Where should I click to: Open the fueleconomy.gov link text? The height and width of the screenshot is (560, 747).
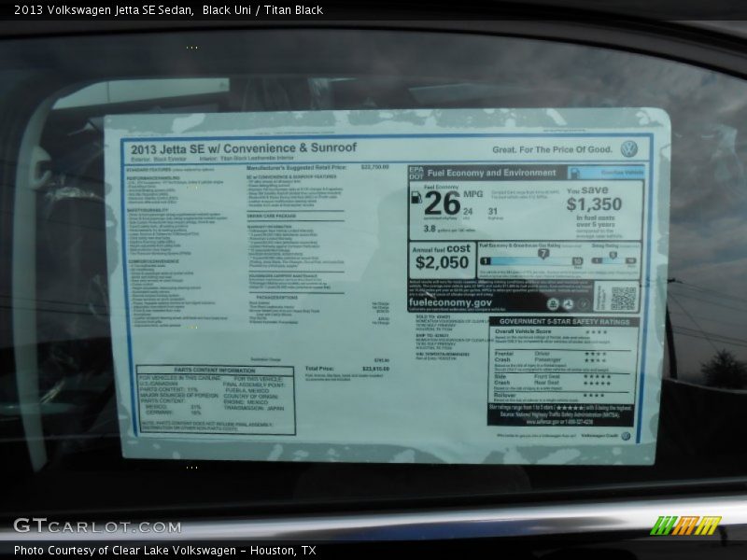click(450, 302)
